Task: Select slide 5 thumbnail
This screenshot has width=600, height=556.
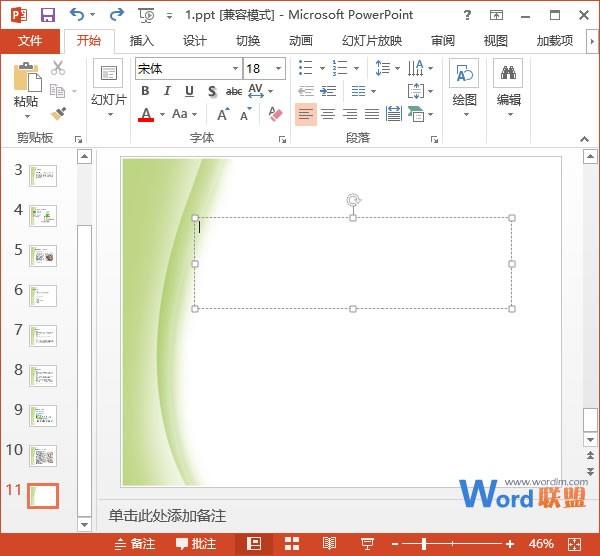Action: tap(43, 256)
